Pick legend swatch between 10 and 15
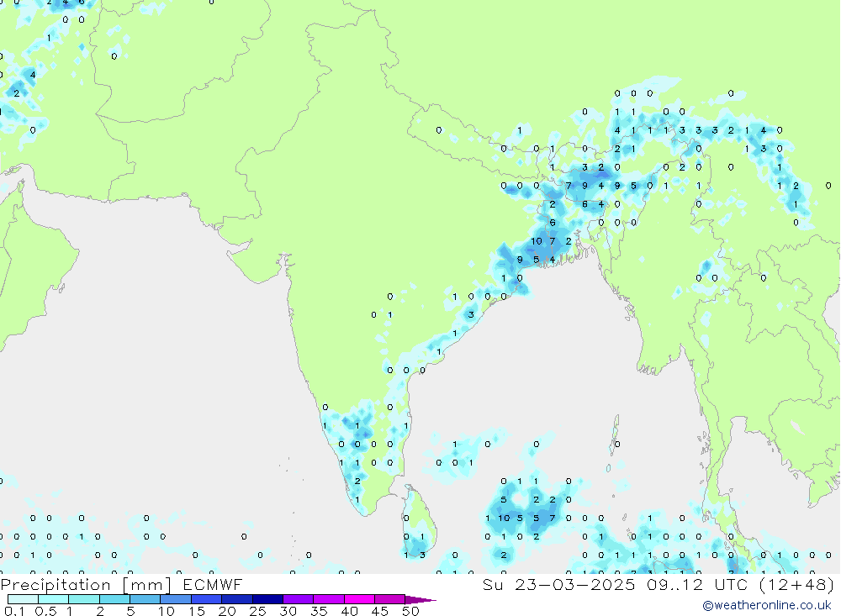This screenshot has width=841, height=616. pyautogui.click(x=176, y=599)
